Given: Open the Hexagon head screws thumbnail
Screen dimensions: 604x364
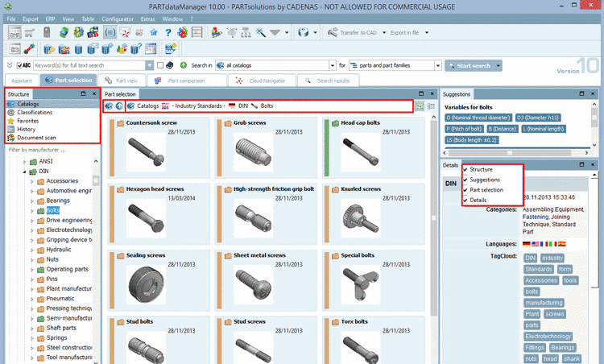Looking at the screenshot, I should pos(146,218).
